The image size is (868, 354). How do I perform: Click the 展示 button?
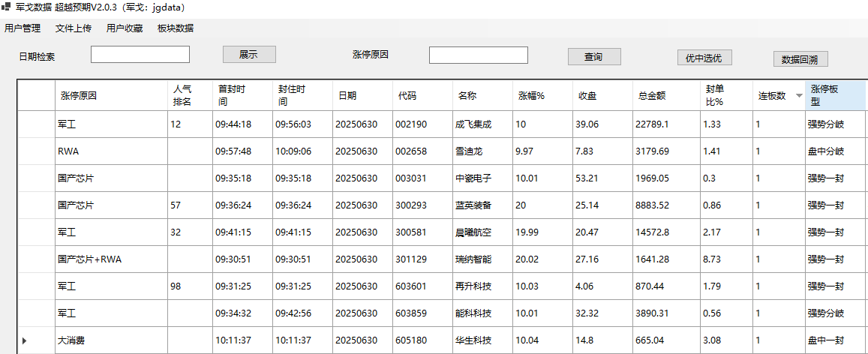point(249,54)
